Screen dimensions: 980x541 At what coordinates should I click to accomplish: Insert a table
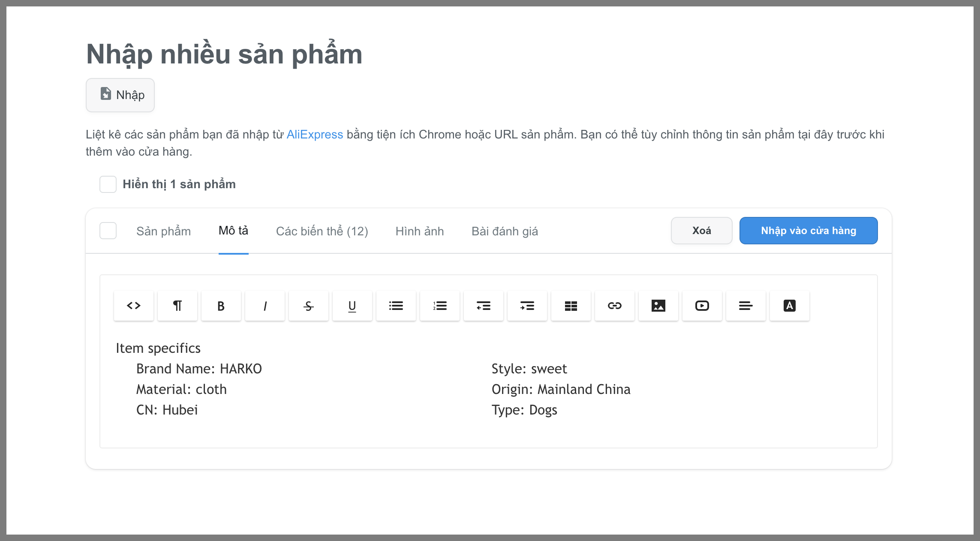(571, 306)
